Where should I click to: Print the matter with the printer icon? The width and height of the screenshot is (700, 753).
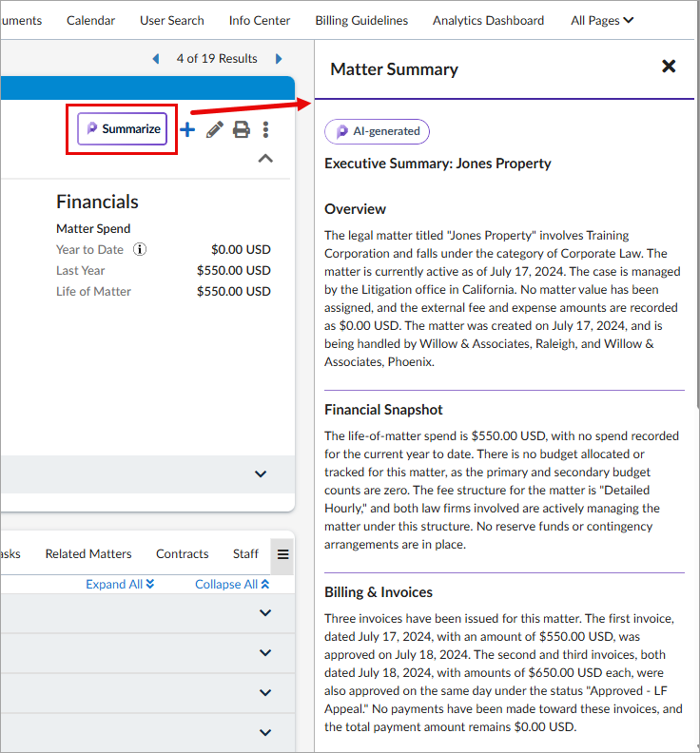[242, 129]
